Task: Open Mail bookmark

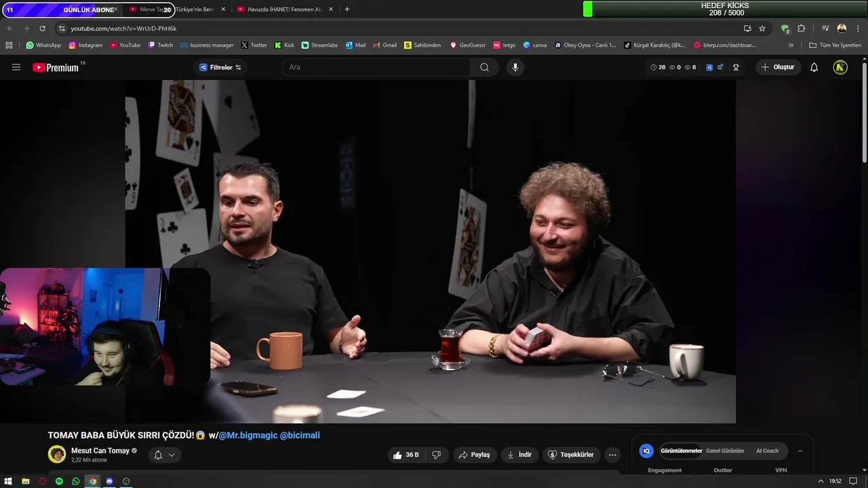Action: click(355, 45)
